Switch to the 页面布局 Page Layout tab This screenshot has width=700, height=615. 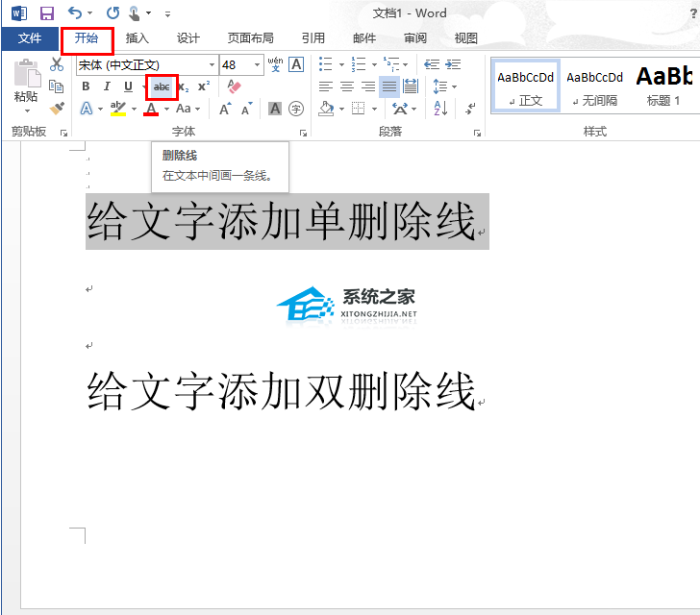click(x=250, y=38)
